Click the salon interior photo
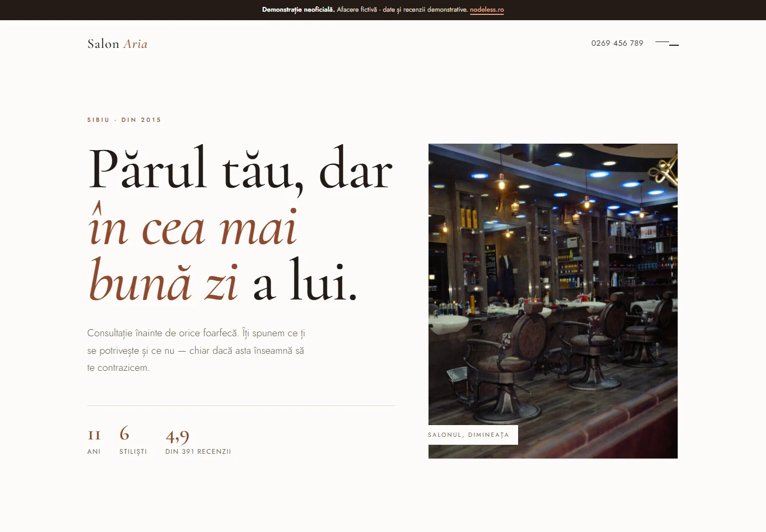Viewport: 766px width, 532px height. pyautogui.click(x=553, y=301)
